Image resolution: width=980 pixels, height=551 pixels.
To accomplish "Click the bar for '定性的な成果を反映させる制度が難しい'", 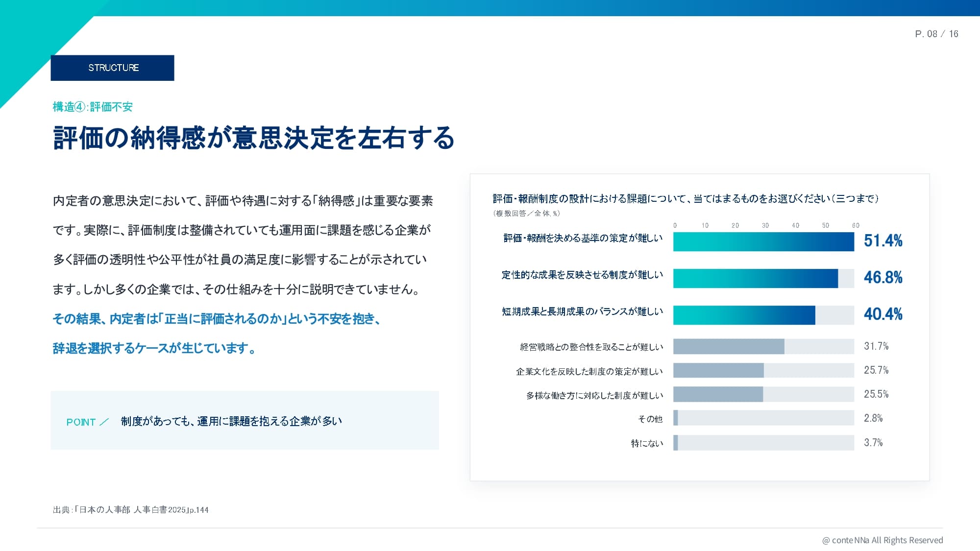I will pos(756,278).
